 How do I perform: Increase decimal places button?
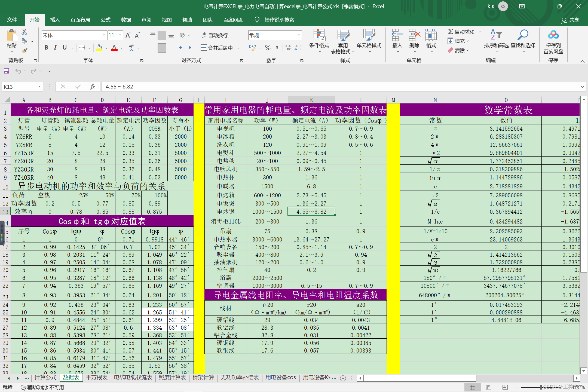[288, 48]
